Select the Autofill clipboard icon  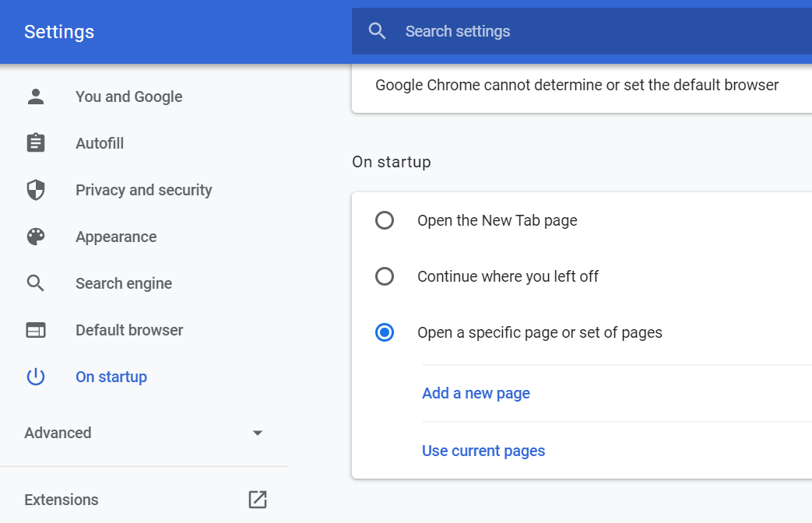coord(36,142)
